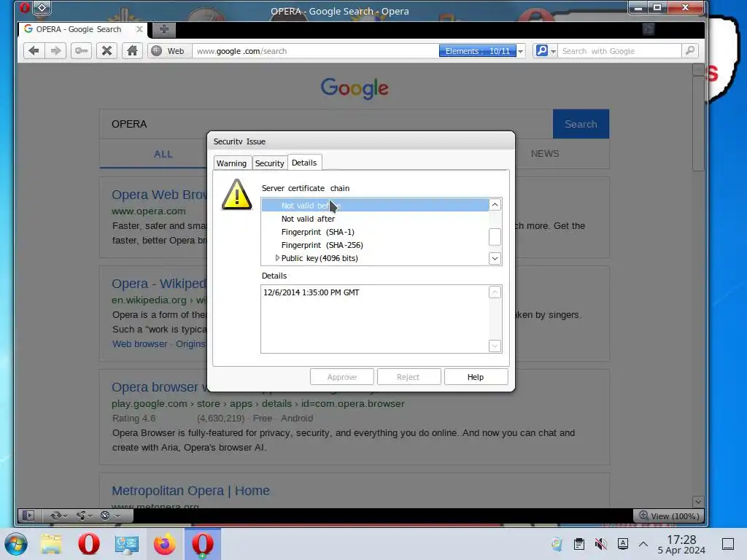Image resolution: width=747 pixels, height=560 pixels.
Task: Select the Not valid after row
Action: coord(375,219)
